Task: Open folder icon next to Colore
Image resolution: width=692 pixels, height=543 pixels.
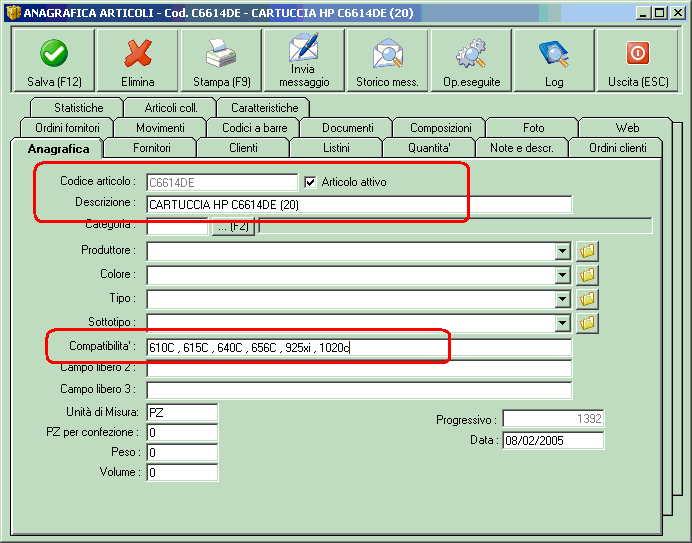Action: pos(587,275)
